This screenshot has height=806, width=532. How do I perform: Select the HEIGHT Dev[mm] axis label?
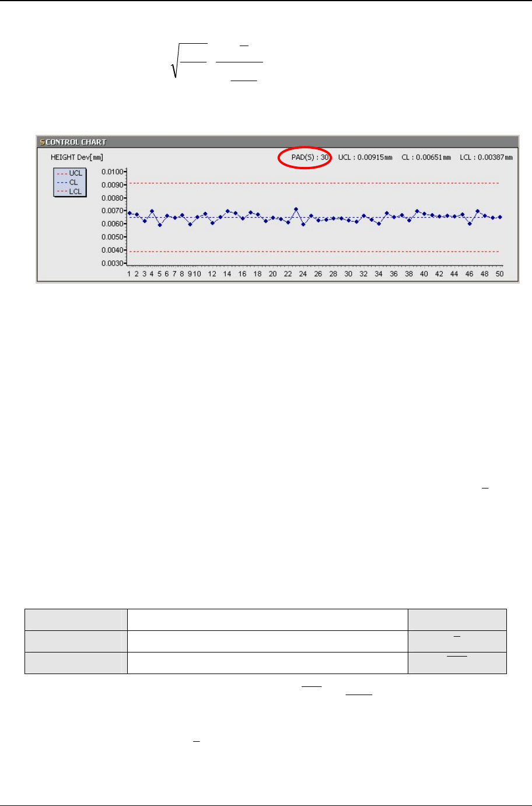click(x=77, y=158)
